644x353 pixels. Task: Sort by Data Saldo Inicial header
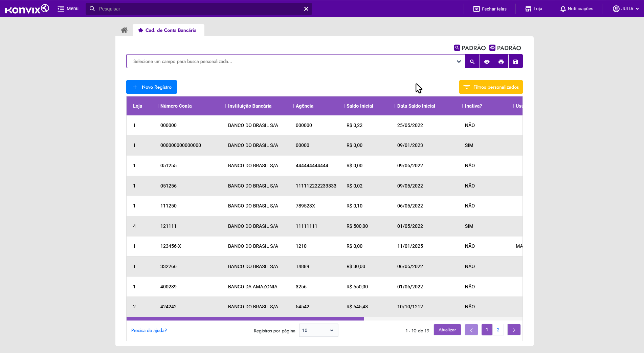tap(416, 106)
